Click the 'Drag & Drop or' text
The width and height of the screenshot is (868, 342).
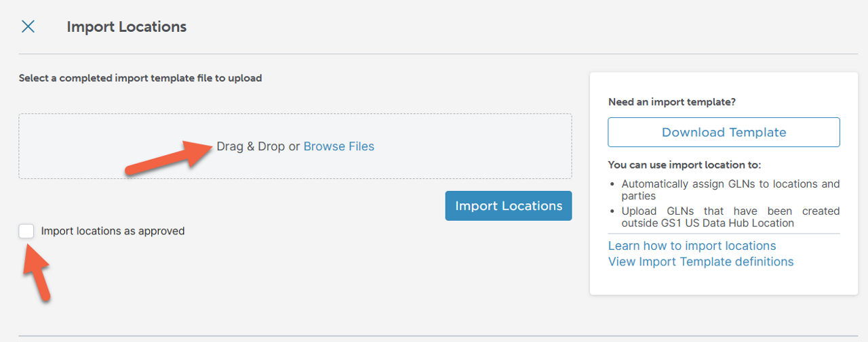(258, 146)
